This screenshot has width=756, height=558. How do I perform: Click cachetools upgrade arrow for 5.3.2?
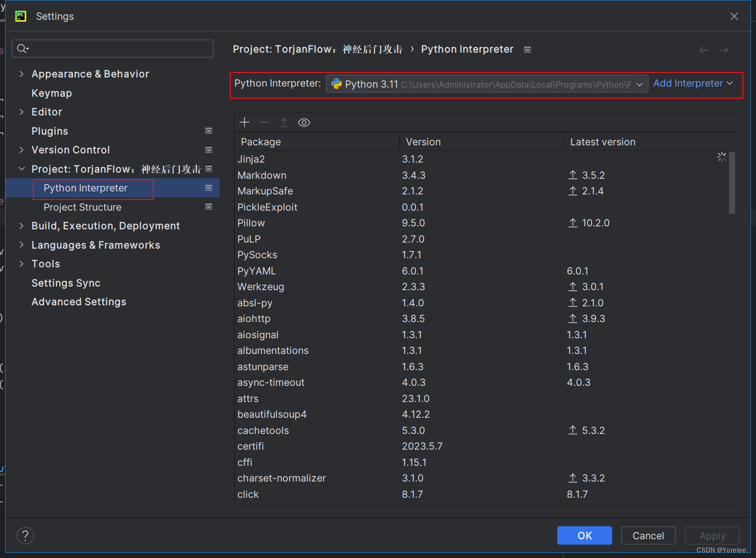[x=572, y=430]
